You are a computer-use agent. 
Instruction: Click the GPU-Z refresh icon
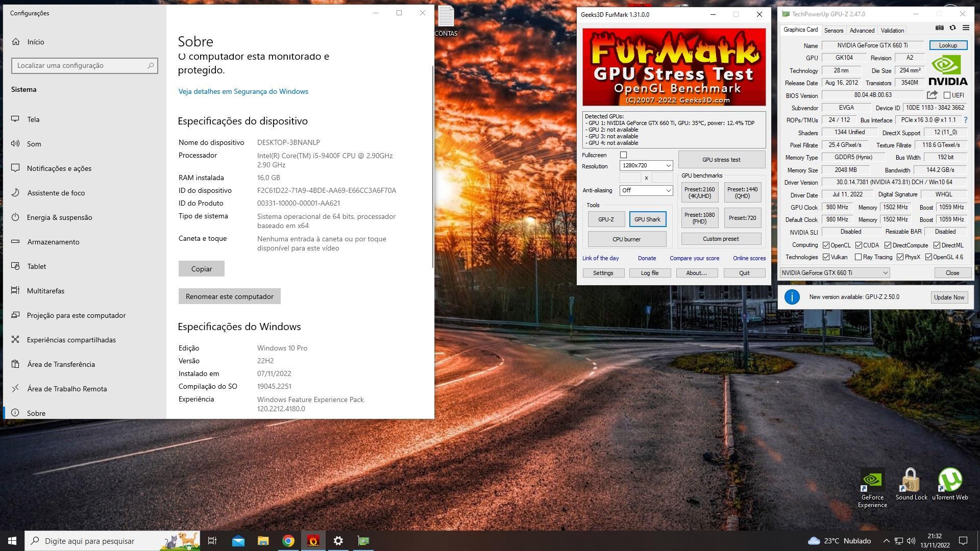point(952,28)
